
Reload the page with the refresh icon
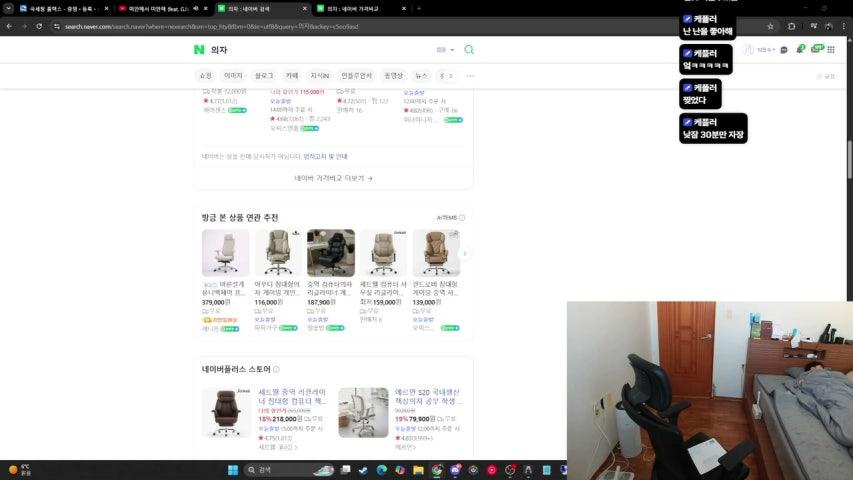39,26
